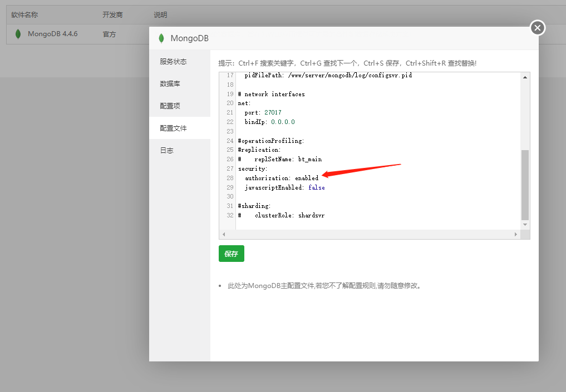Click the clusterRole: shardsvr line
566x392 pixels.
[x=281, y=215]
